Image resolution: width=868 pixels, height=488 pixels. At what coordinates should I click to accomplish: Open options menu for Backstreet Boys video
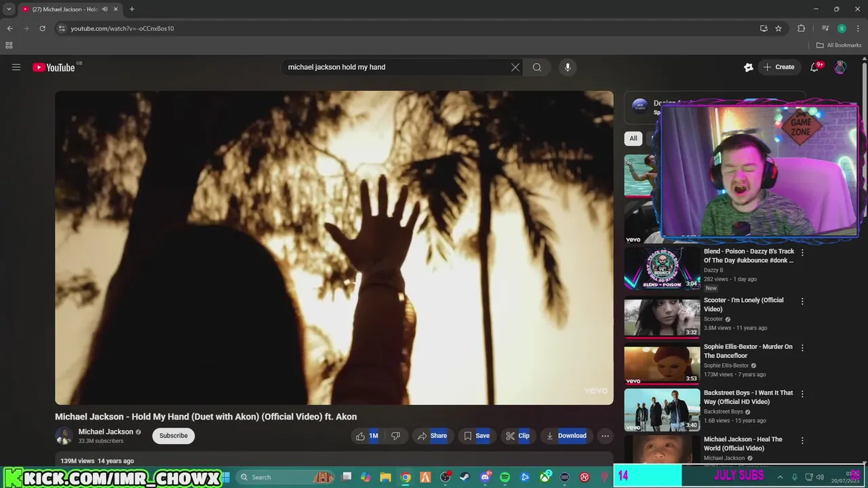point(802,393)
